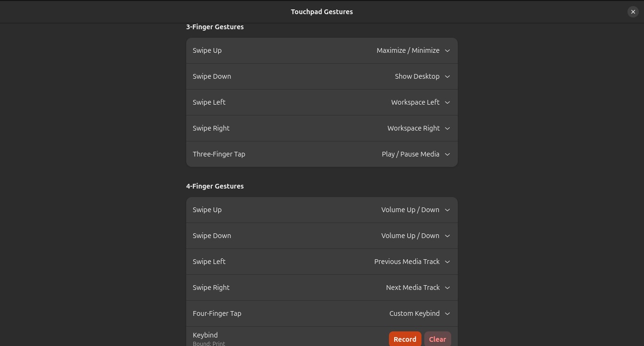Open 4-finger Swipe Down Volume dropdown
Viewport: 644px width, 346px height.
[415, 236]
